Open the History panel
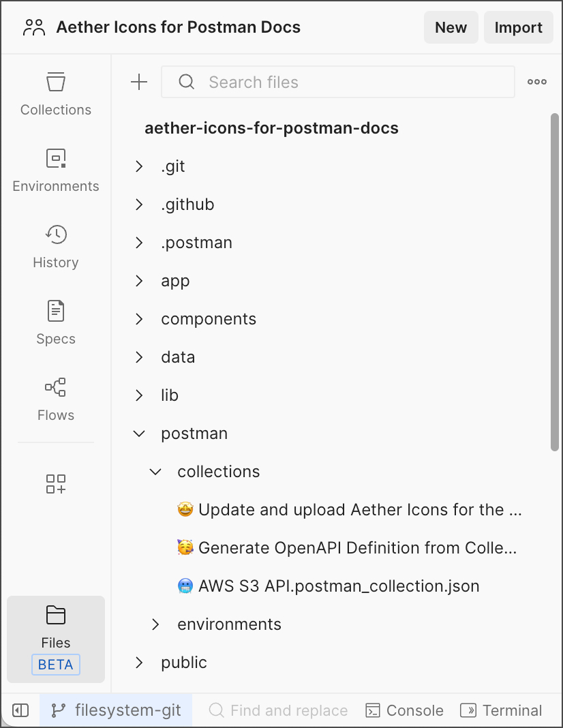Image resolution: width=563 pixels, height=728 pixels. tap(55, 245)
